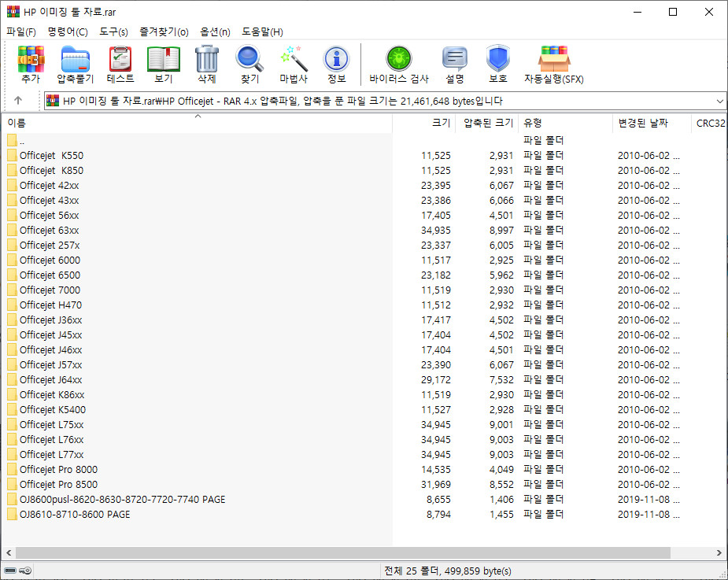The image size is (728, 580).
Task: Select the Officejet K5400 folder name
Action: click(53, 409)
